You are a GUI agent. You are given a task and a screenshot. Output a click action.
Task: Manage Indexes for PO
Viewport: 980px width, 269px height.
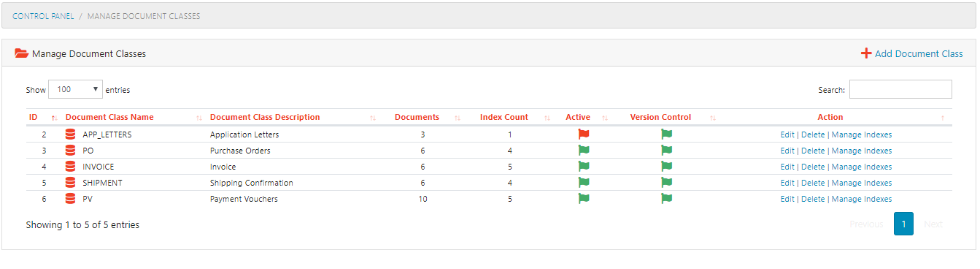(x=862, y=151)
